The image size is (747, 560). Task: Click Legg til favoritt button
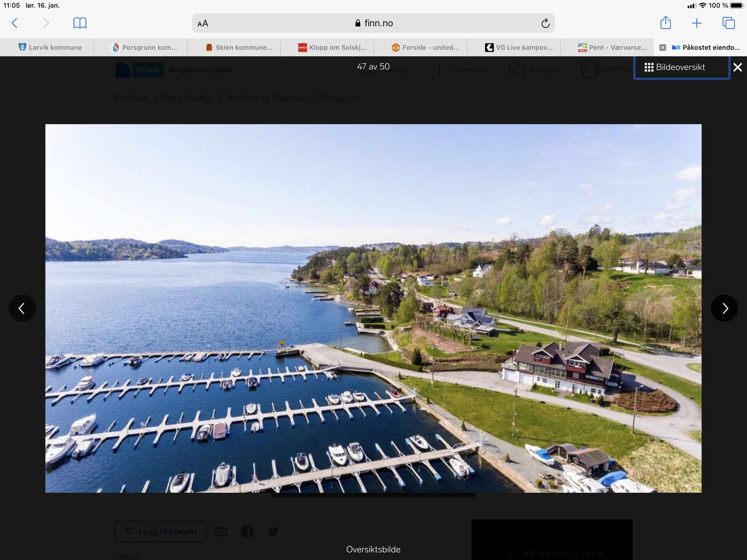[161, 532]
